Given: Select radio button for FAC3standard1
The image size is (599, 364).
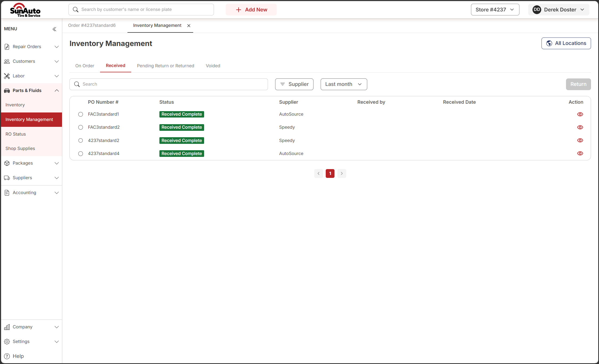Looking at the screenshot, I should [x=81, y=114].
